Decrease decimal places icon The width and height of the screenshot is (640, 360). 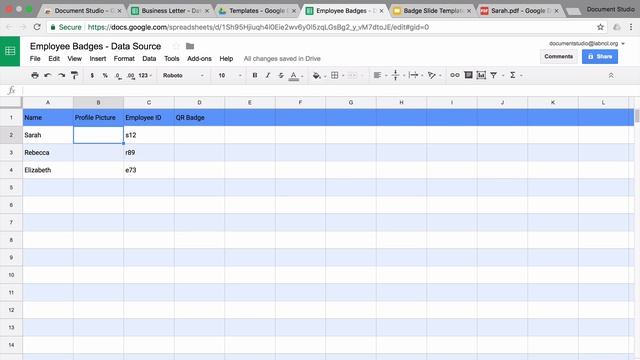tap(118, 76)
